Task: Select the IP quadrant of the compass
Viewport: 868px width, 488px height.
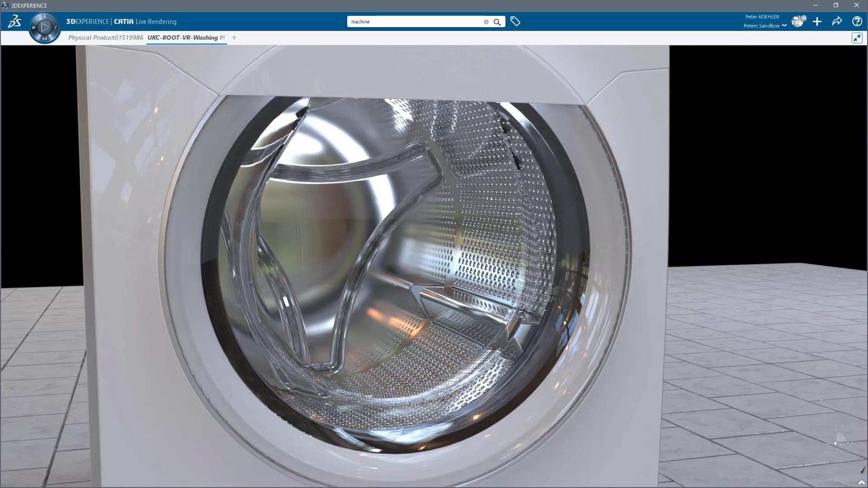Action: [56, 28]
